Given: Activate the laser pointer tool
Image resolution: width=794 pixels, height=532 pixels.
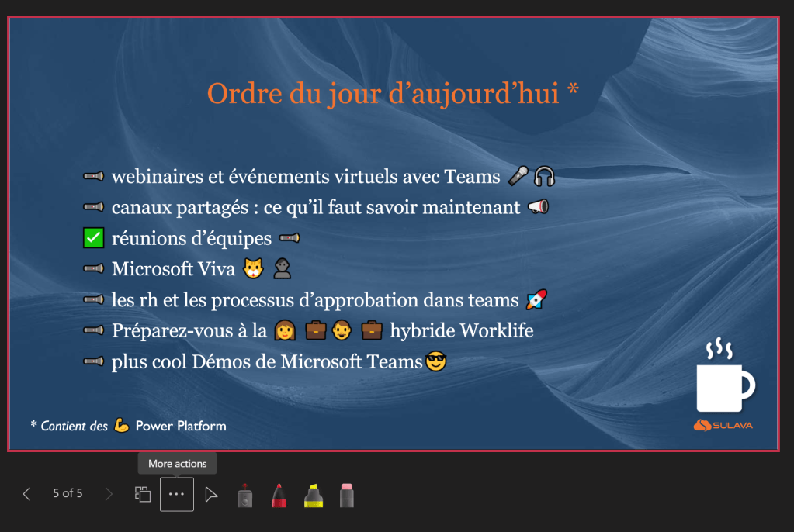Looking at the screenshot, I should [x=244, y=496].
